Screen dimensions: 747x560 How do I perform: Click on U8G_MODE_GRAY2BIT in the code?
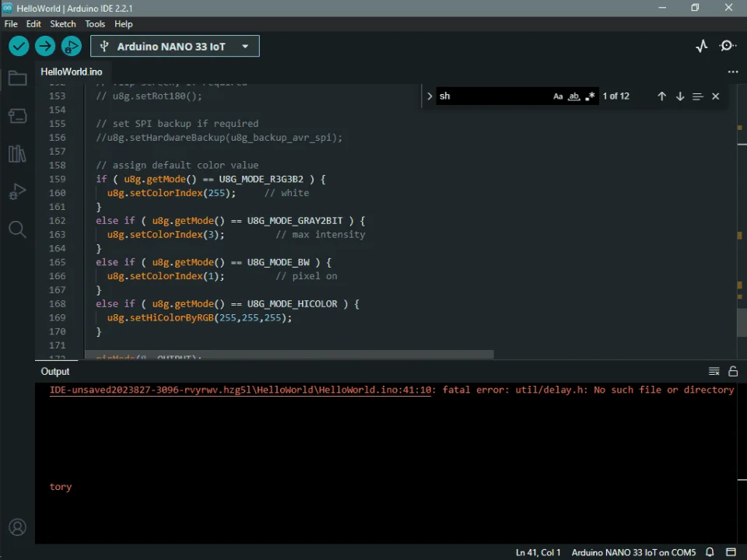[x=295, y=221]
